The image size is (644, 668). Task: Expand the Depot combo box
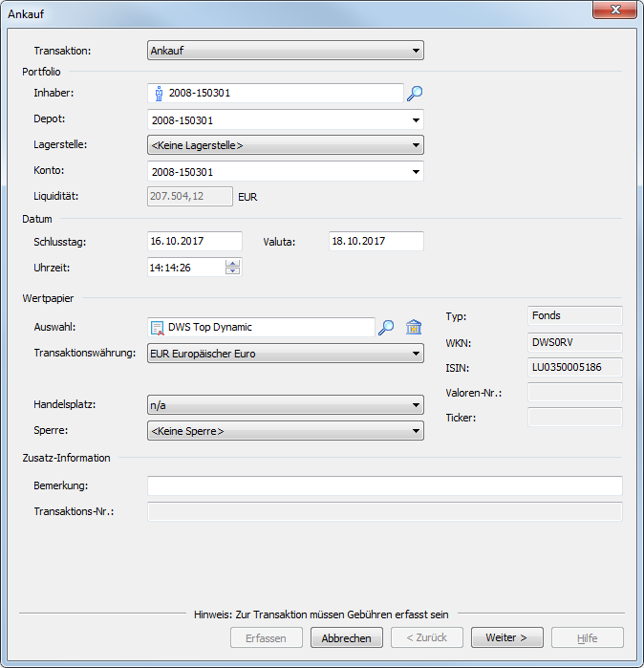click(416, 120)
